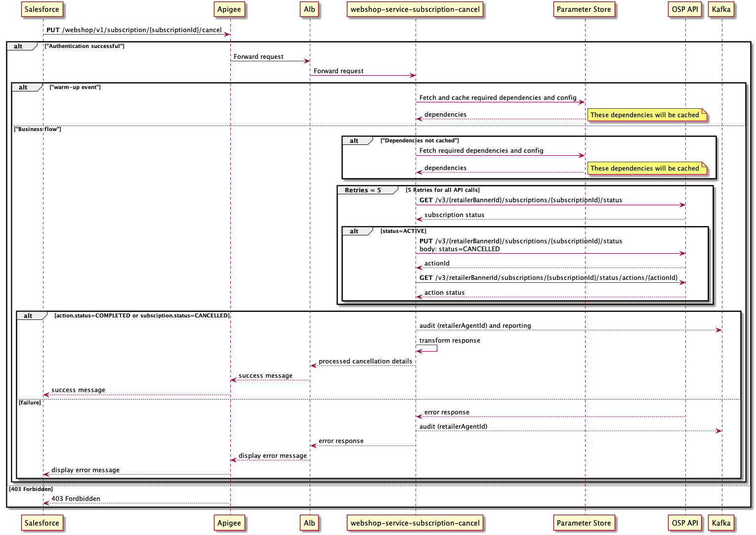Screen dimensions: 756x535
Task: Select the yellow note inside "Dependencies not cached" frame
Action: coord(647,169)
